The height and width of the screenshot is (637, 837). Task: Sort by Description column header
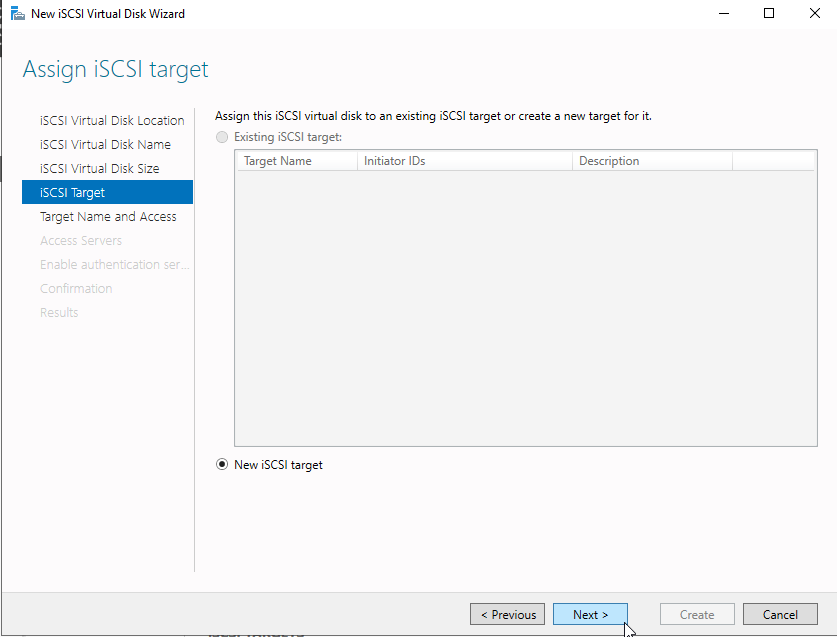point(652,161)
